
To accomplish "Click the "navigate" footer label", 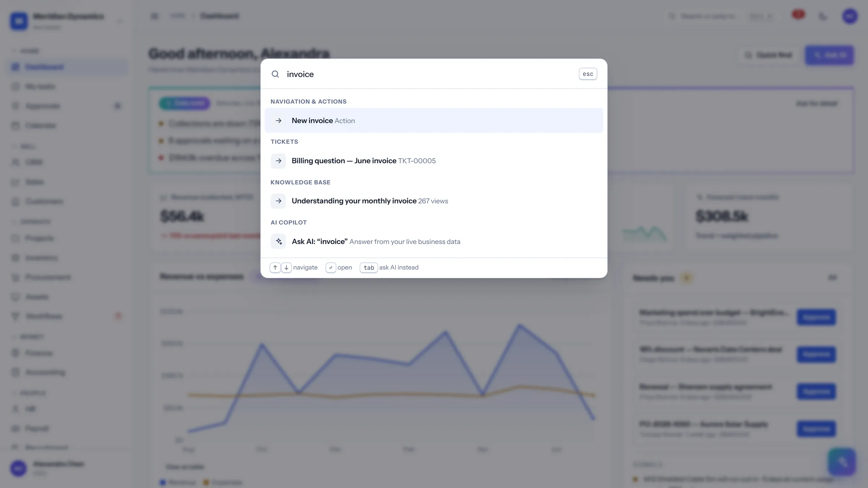I will click(305, 267).
